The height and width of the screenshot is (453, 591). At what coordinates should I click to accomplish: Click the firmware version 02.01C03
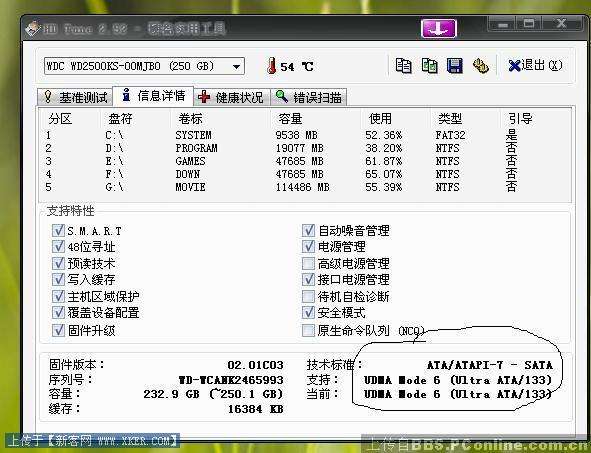[255, 365]
